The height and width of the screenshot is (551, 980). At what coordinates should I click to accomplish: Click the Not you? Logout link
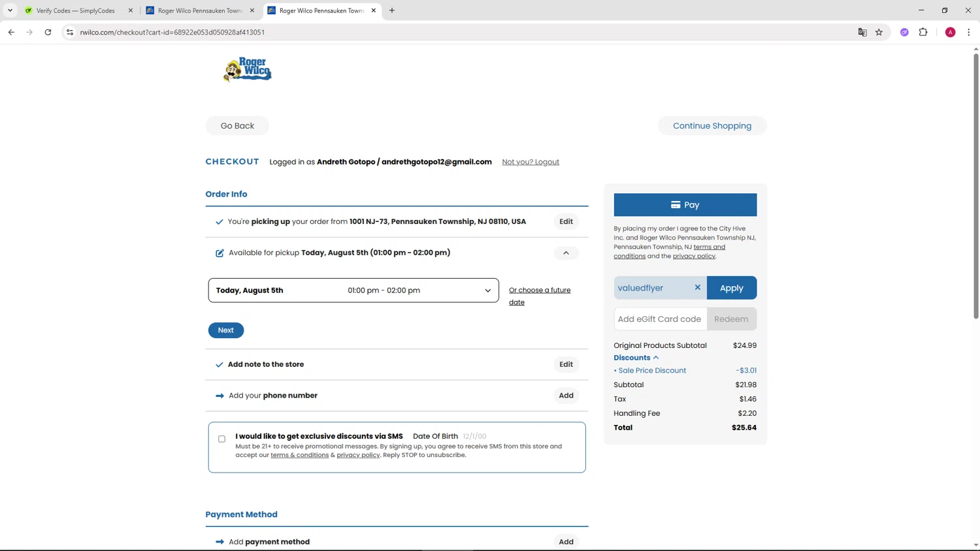(x=531, y=162)
